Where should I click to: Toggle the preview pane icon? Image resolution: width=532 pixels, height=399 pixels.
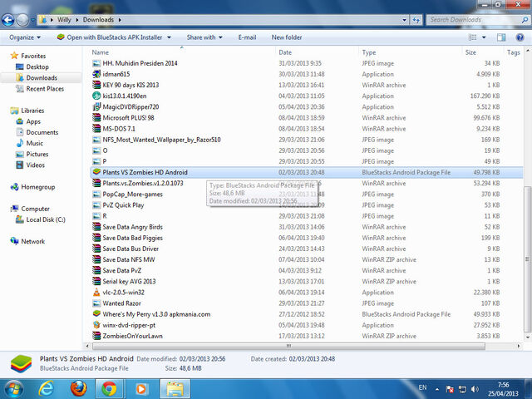coord(501,37)
